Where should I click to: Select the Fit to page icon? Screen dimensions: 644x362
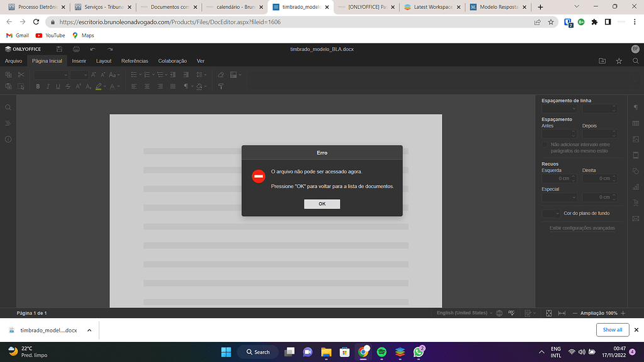tap(549, 312)
